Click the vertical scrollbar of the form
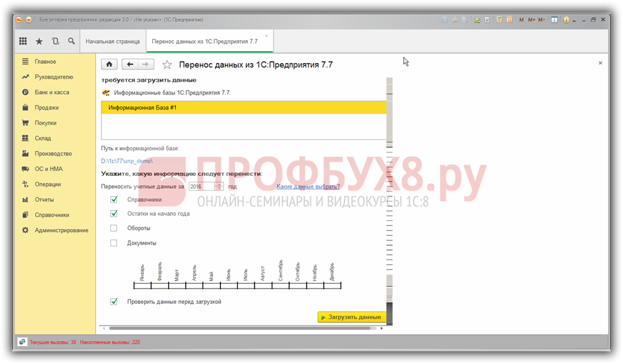 [390, 201]
